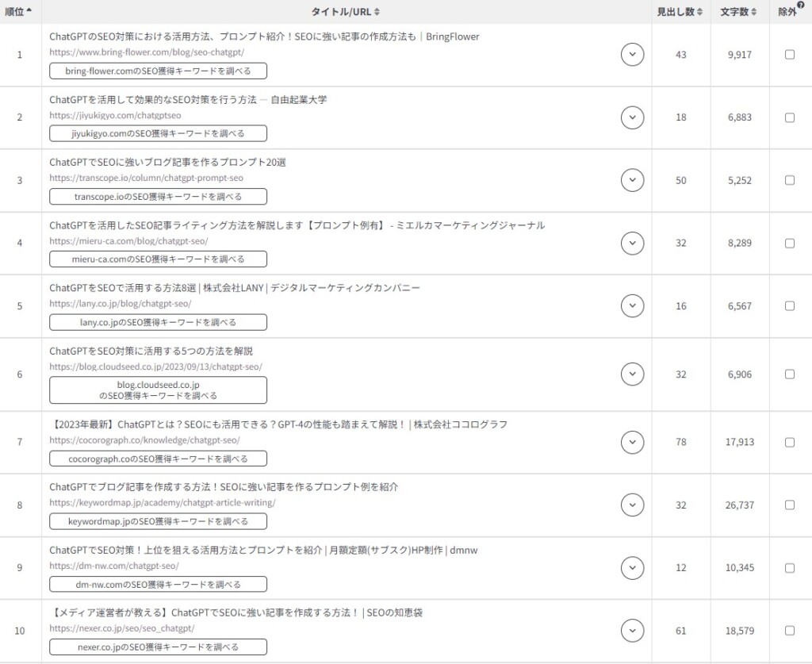
Task: Click title ChatGPTを活用して効果的なSEO対策を行う方法
Action: [x=153, y=99]
